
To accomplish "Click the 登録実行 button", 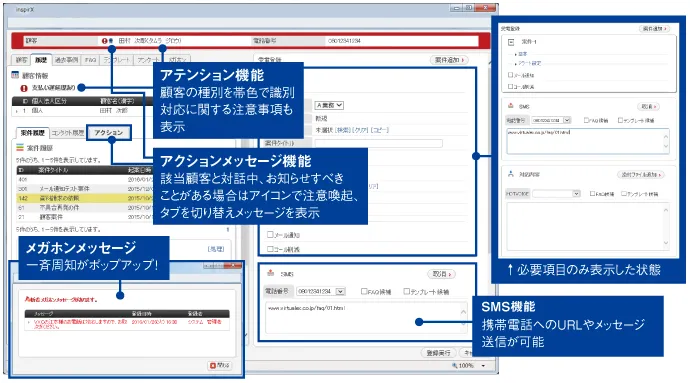I will (x=439, y=353).
